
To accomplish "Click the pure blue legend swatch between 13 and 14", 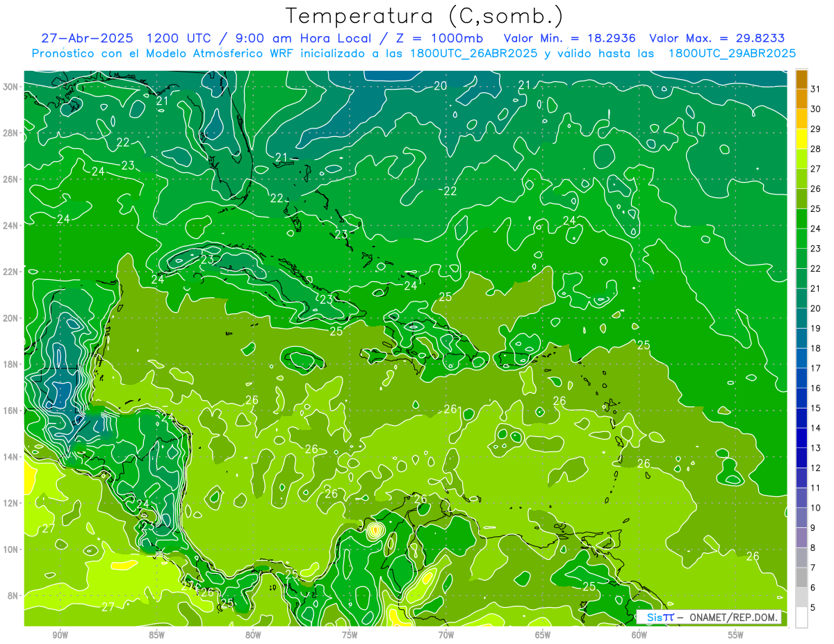I will point(801,438).
